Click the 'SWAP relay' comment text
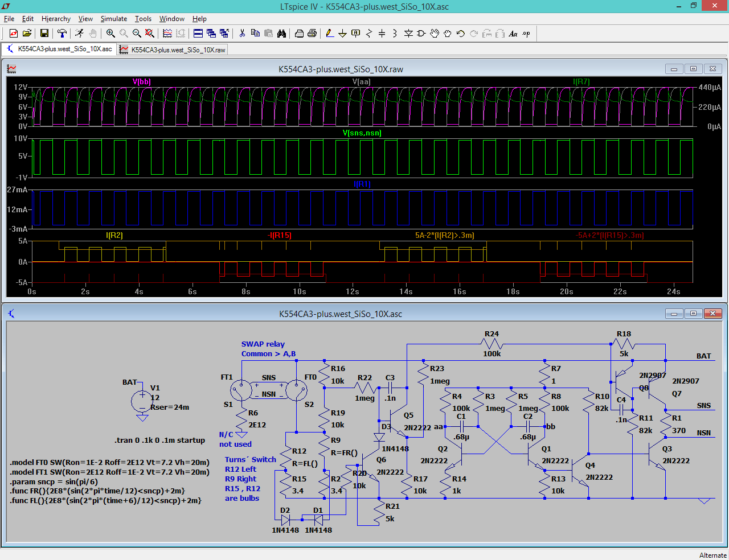 click(x=263, y=344)
